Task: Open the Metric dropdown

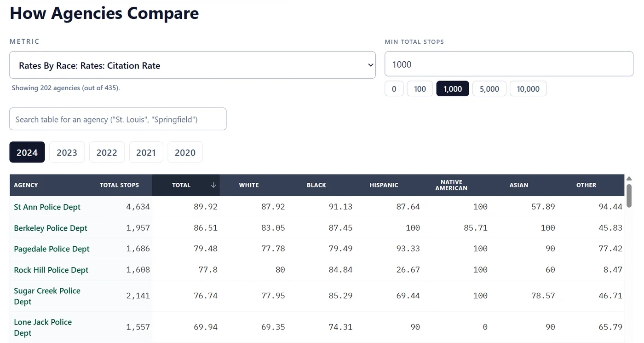Action: click(x=192, y=65)
